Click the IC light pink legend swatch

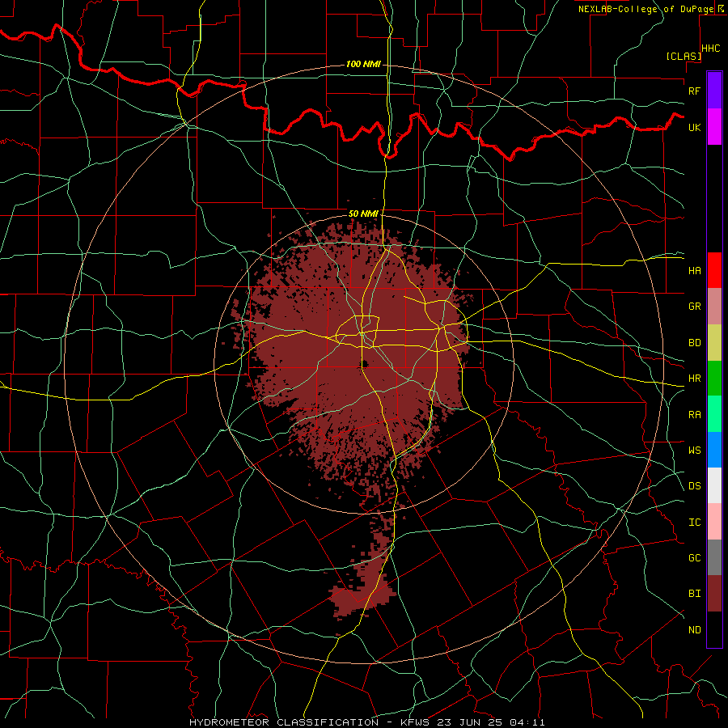click(x=714, y=522)
